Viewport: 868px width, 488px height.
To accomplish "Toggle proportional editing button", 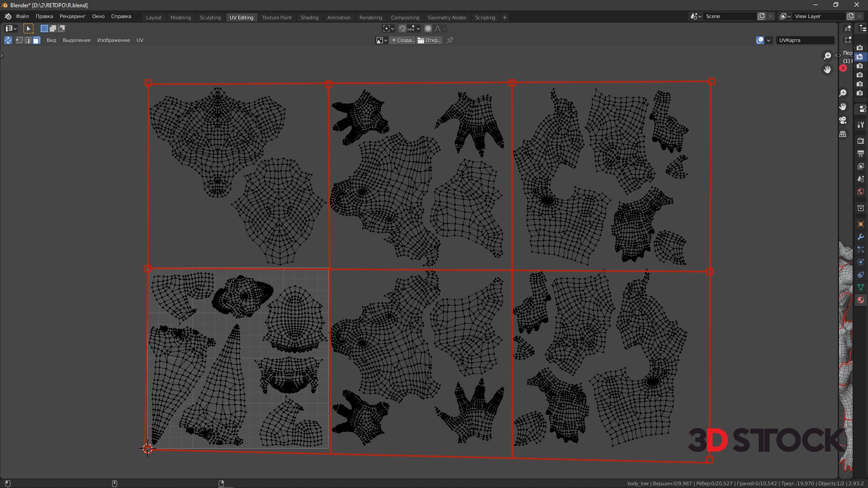I will tap(428, 28).
